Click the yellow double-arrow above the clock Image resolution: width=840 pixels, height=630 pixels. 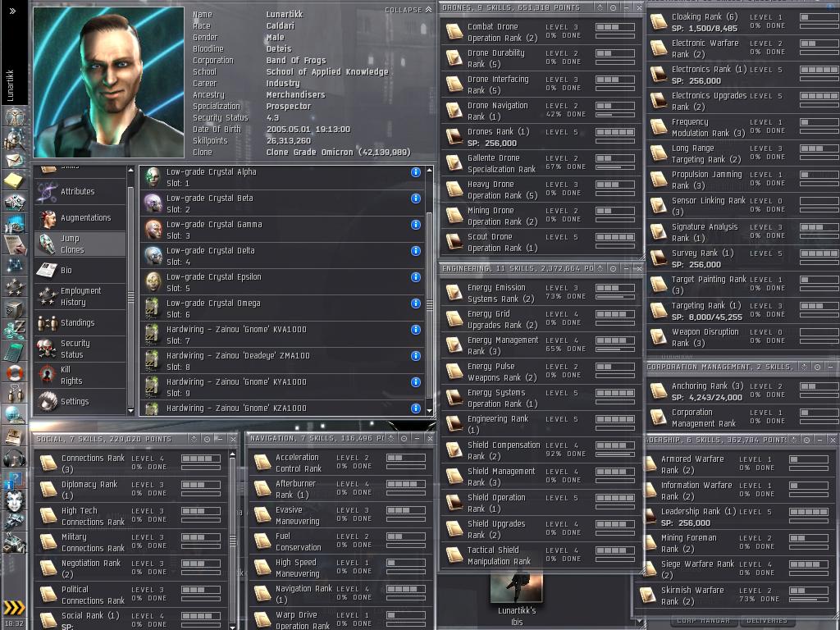click(14, 608)
